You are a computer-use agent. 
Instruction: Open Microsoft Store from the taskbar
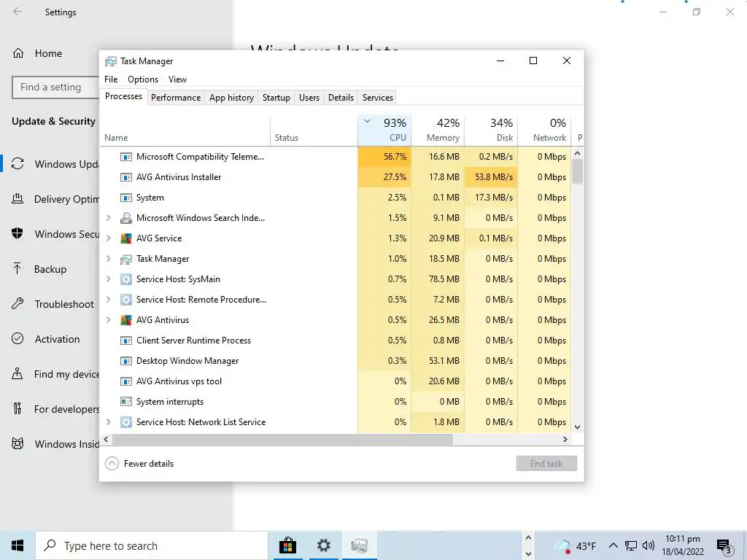pyautogui.click(x=287, y=545)
